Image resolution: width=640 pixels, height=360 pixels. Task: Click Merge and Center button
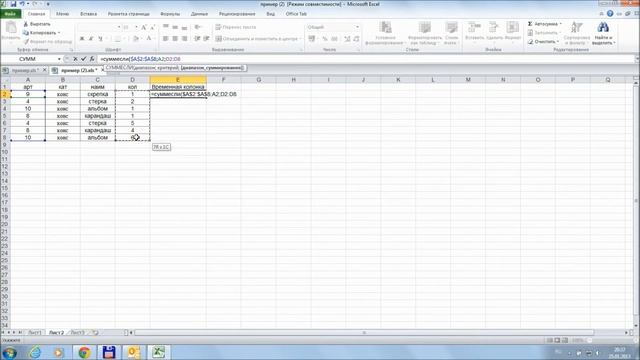click(257, 39)
